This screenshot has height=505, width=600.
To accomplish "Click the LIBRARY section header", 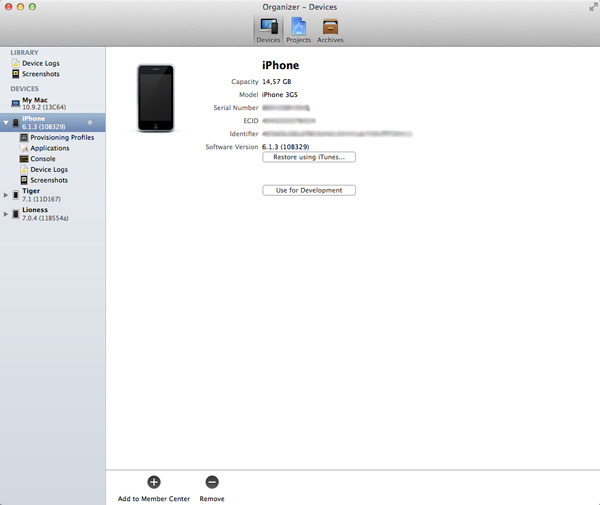I will pos(24,53).
